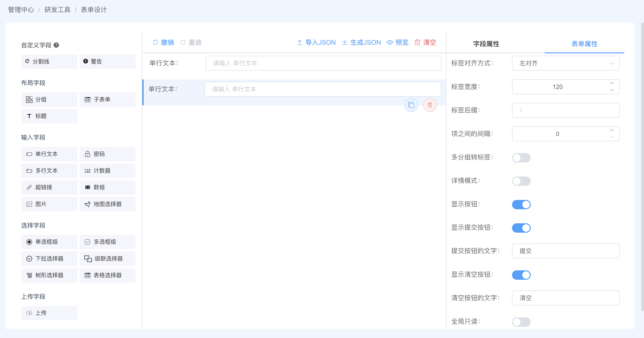Switch to 表单属性 tab
This screenshot has height=338, width=644.
point(584,44)
